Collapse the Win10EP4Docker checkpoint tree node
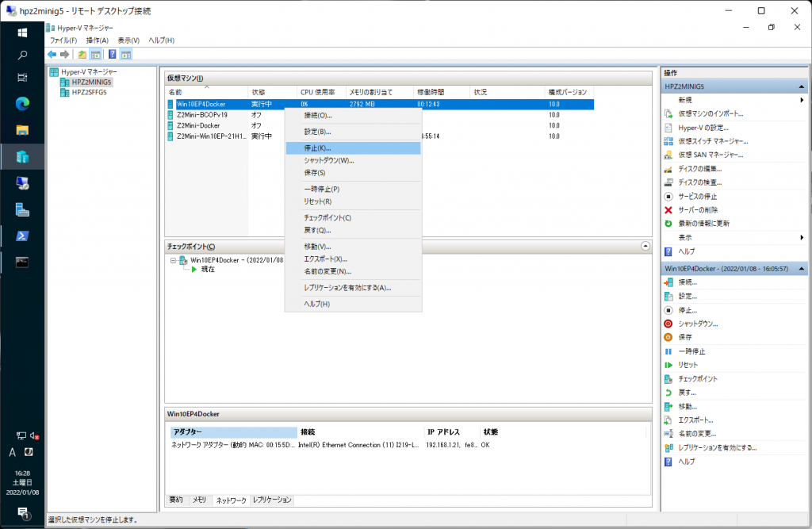This screenshot has height=529, width=812. coord(173,261)
